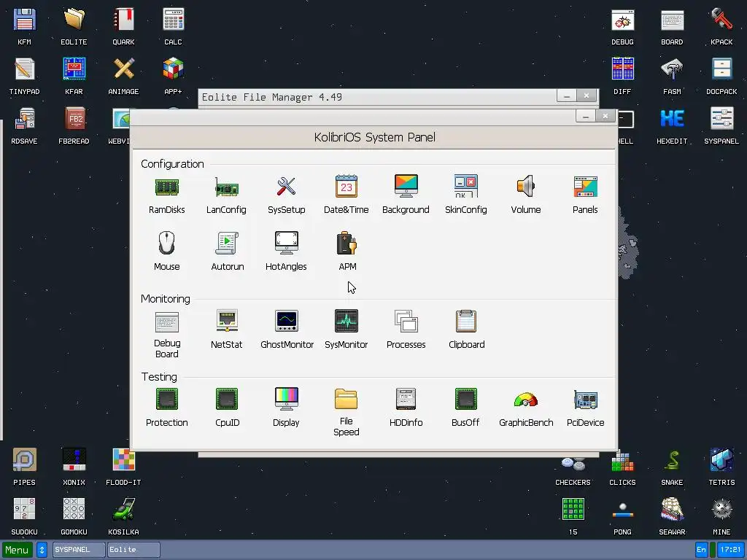
Task: Open LanConfig network card icon
Action: tap(226, 187)
